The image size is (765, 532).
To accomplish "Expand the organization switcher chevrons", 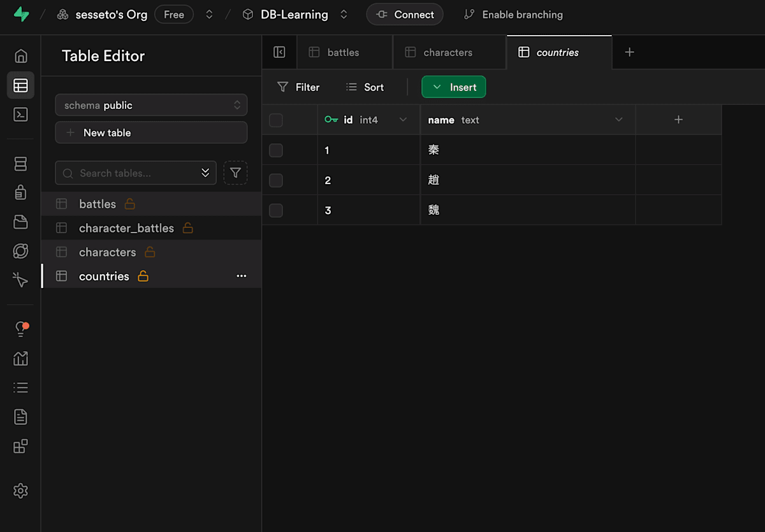I will coord(209,14).
